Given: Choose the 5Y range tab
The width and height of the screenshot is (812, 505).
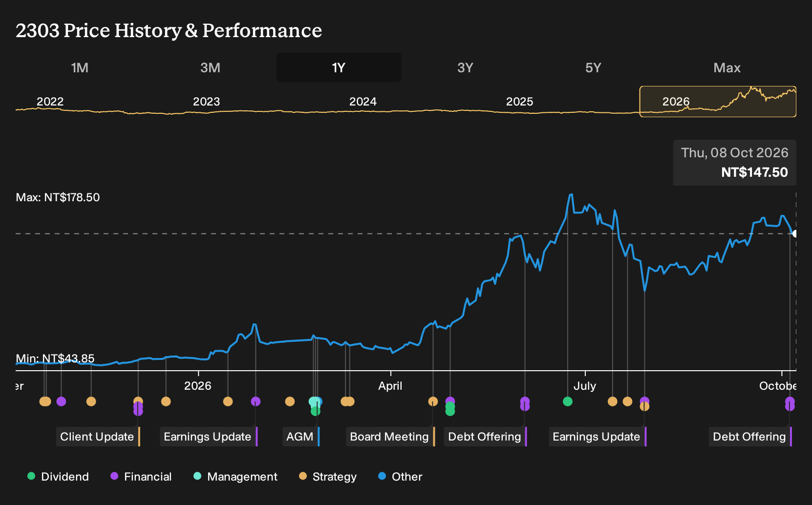Looking at the screenshot, I should point(593,67).
